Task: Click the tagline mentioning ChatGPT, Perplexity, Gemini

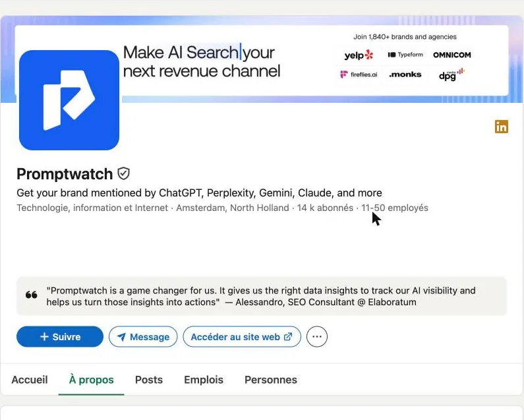Action: (199, 193)
